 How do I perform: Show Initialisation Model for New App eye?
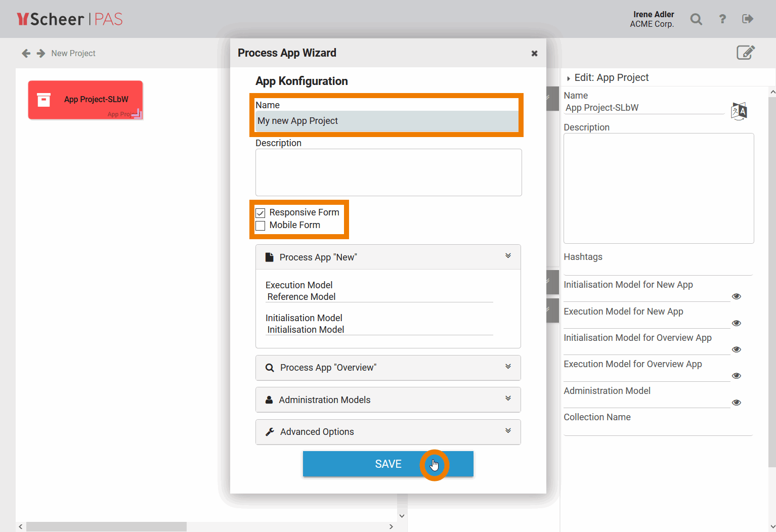coord(737,296)
